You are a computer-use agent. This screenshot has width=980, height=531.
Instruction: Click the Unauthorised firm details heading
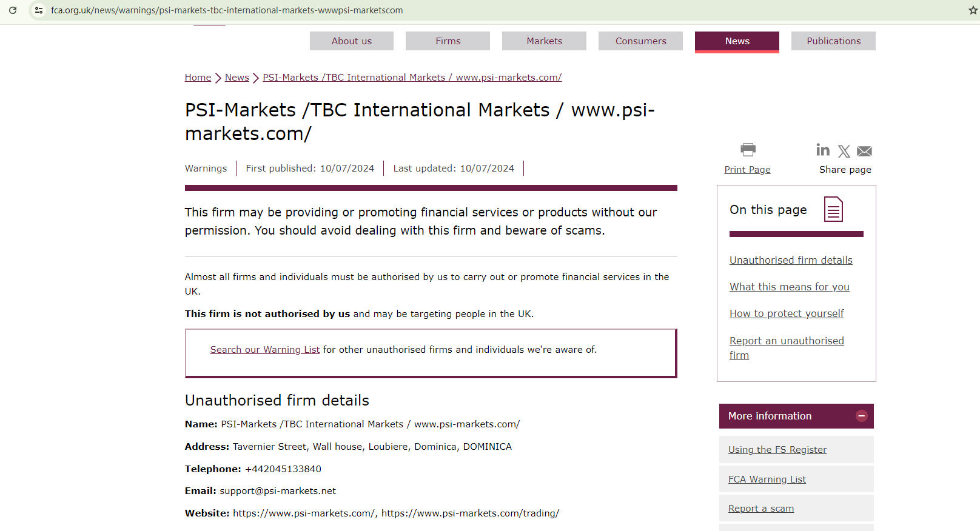pos(277,401)
